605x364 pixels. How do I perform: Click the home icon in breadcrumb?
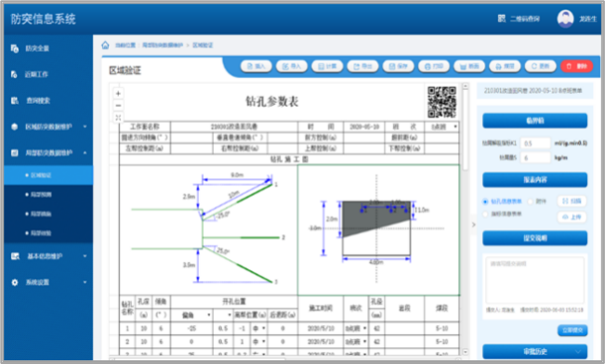[x=105, y=45]
